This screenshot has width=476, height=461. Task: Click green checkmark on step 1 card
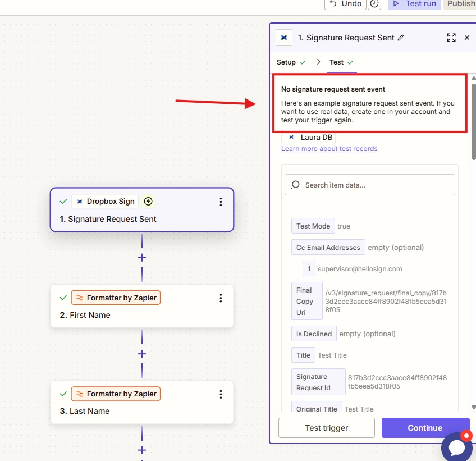click(x=63, y=202)
